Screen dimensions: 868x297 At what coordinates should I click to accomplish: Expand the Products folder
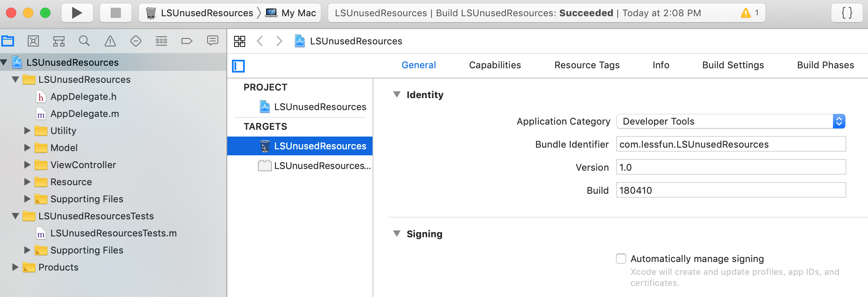tap(15, 267)
